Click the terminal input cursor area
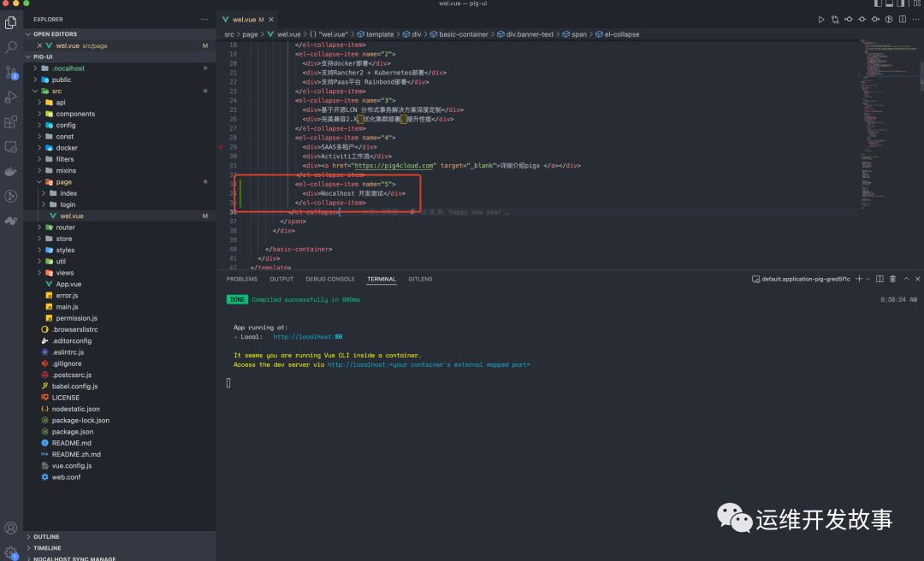924x561 pixels. point(228,383)
